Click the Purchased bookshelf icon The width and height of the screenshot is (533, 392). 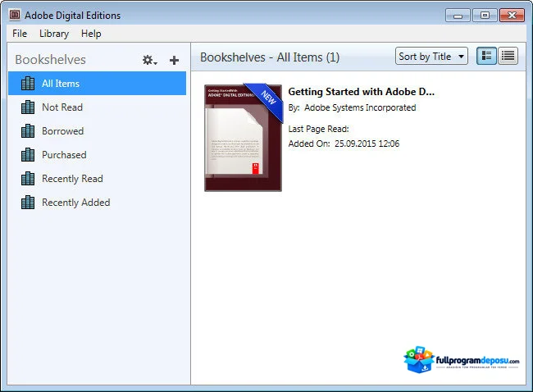coord(28,155)
